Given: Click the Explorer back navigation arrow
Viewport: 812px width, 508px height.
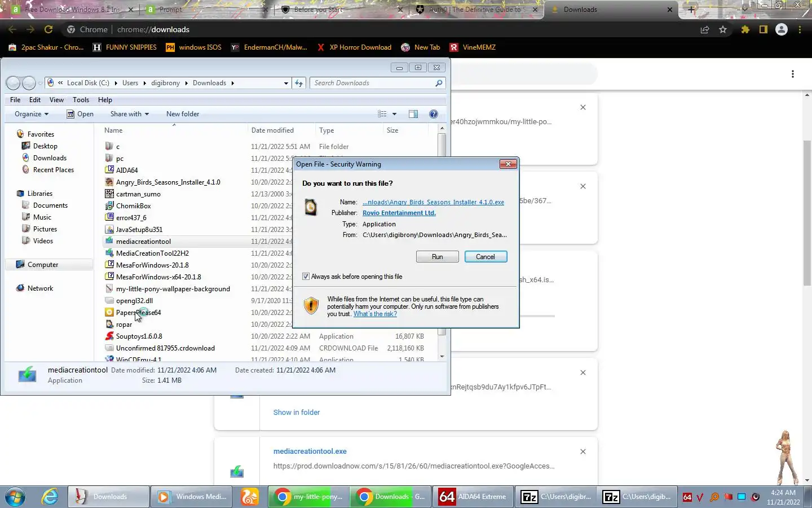Looking at the screenshot, I should (x=13, y=83).
